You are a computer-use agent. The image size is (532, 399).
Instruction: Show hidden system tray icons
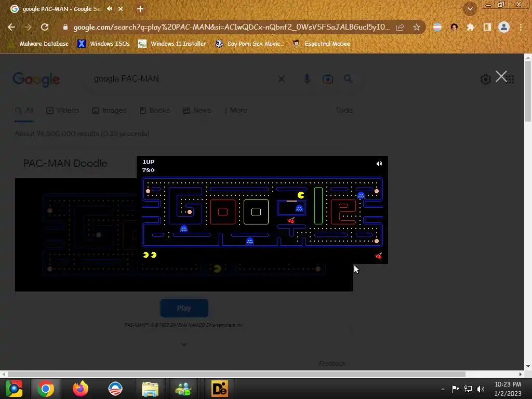click(443, 389)
